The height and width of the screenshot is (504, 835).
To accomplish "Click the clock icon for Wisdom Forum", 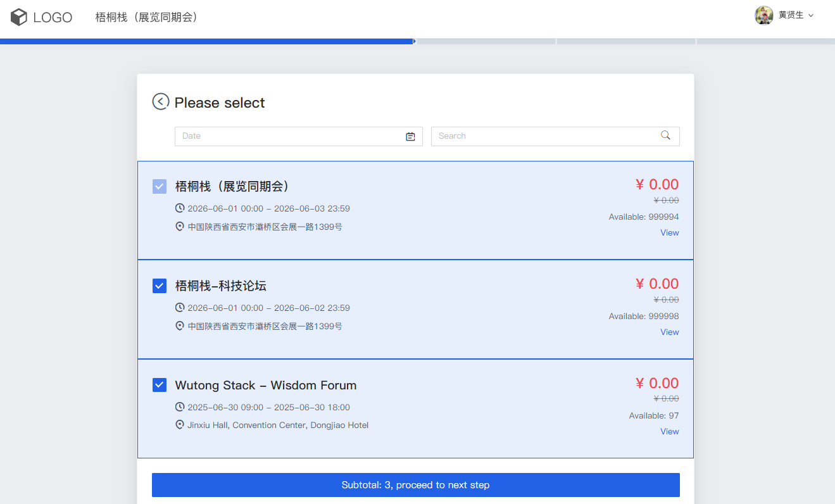I will tap(180, 407).
